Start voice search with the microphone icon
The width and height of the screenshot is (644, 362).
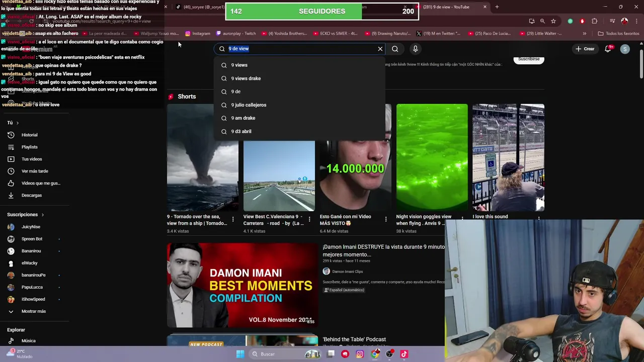point(415,49)
